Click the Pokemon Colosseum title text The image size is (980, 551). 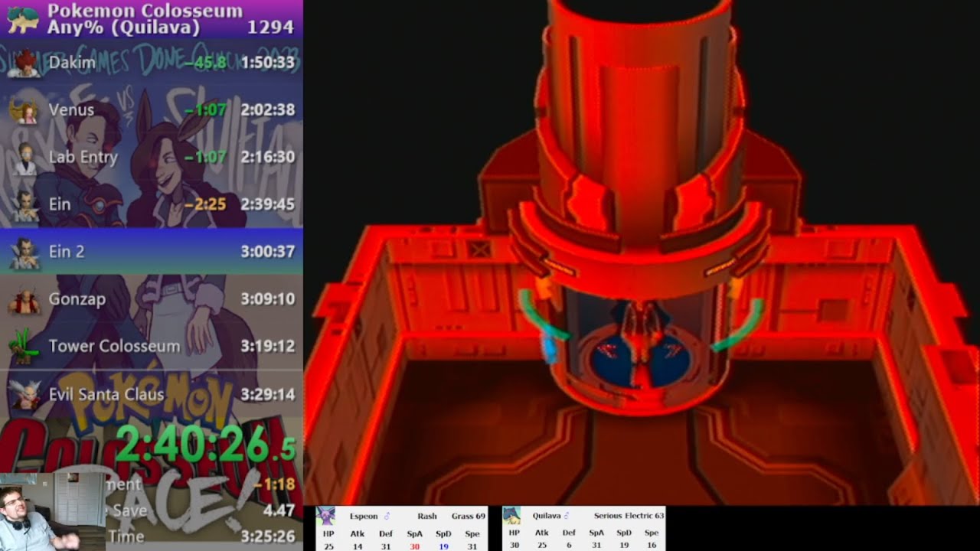point(145,11)
